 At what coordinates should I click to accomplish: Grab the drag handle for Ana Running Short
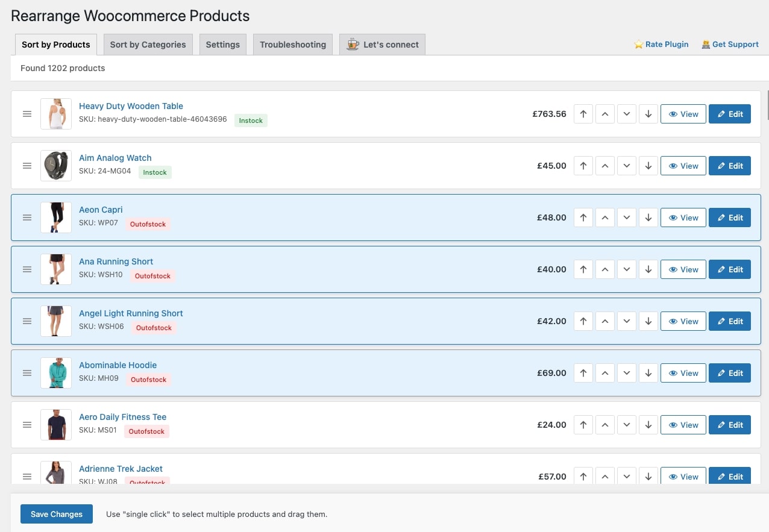27,269
